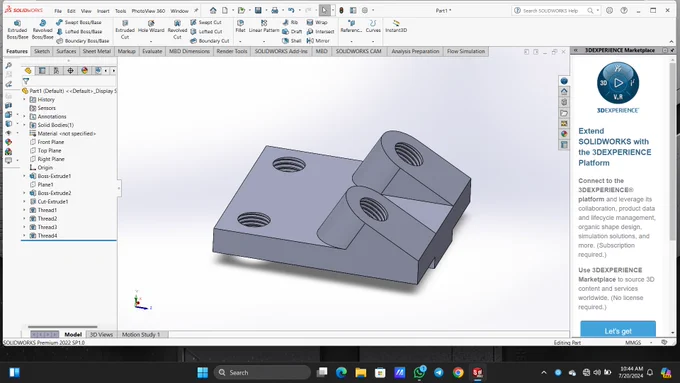The height and width of the screenshot is (383, 680).
Task: Click the Mirror feature icon
Action: [x=318, y=41]
